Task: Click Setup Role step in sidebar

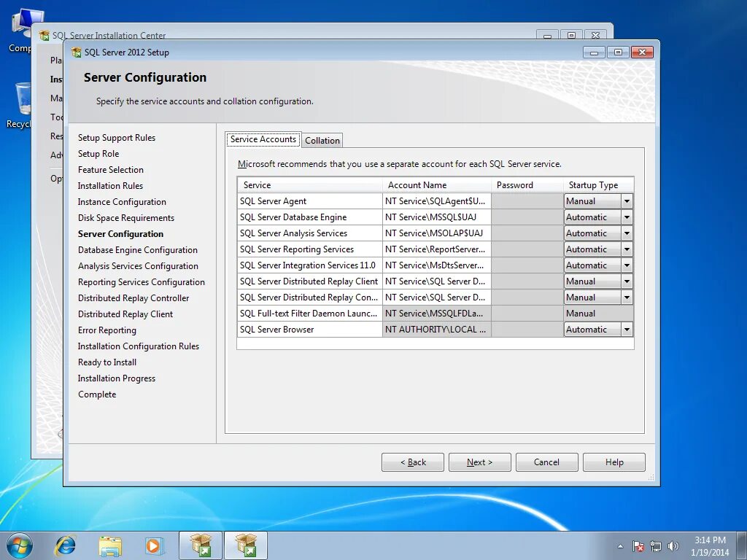Action: tap(98, 154)
